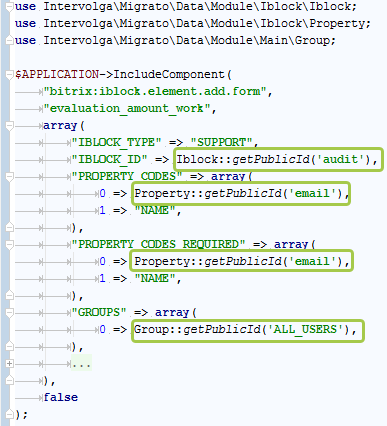Image resolution: width=387 pixels, height=426 pixels.
Task: Click the 'audit' string argument
Action: [340, 159]
